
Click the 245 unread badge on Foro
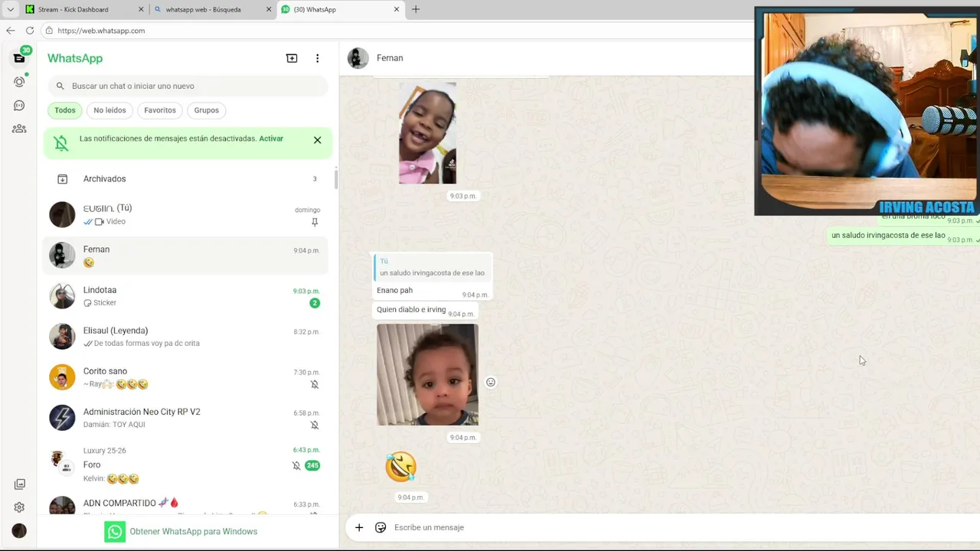[312, 465]
